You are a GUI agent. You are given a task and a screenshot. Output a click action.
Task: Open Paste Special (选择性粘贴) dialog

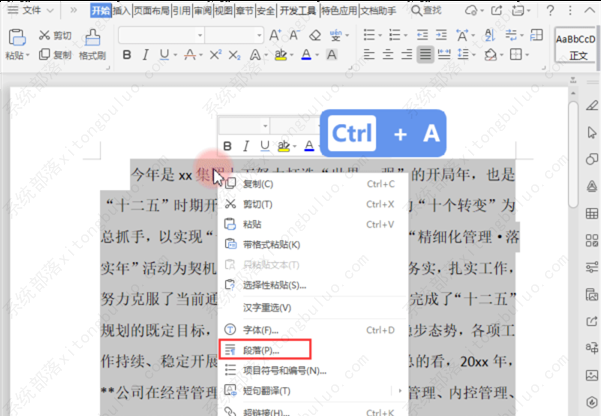point(312,285)
